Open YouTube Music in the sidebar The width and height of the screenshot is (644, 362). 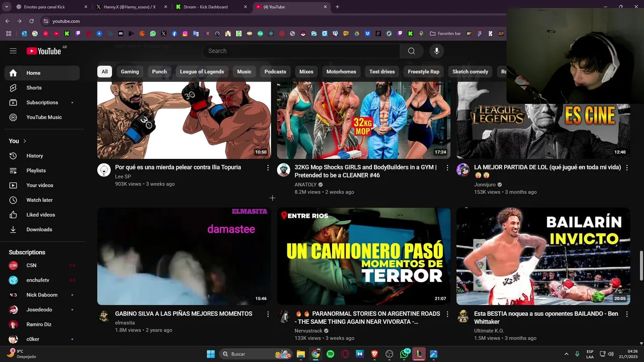42,117
